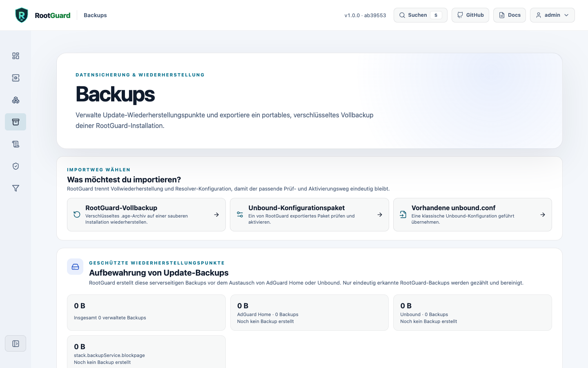This screenshot has height=368, width=588.
Task: Click the user icon beside admin
Action: pos(539,15)
